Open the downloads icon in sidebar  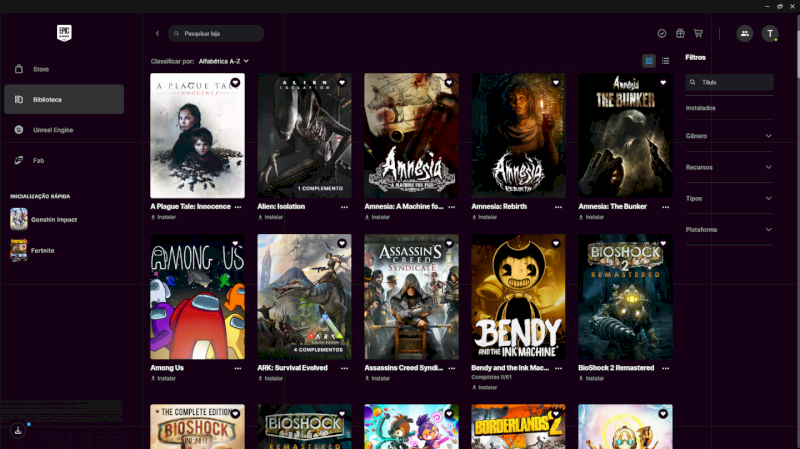[18, 431]
